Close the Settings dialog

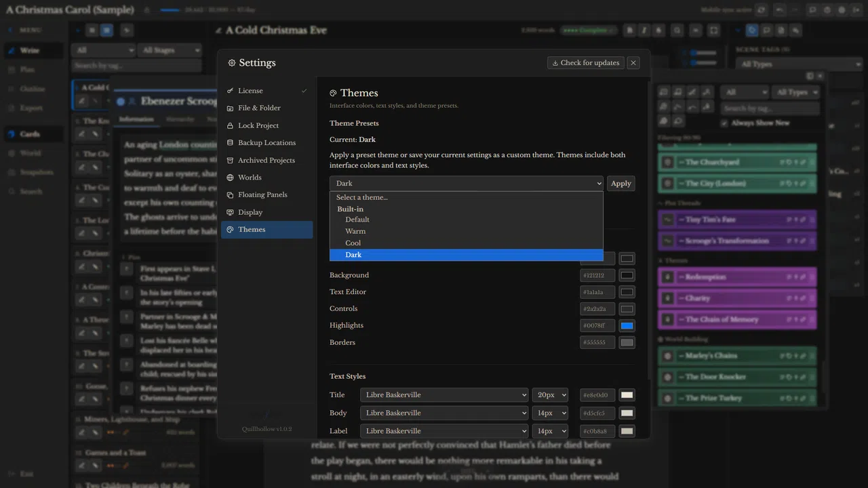point(633,63)
